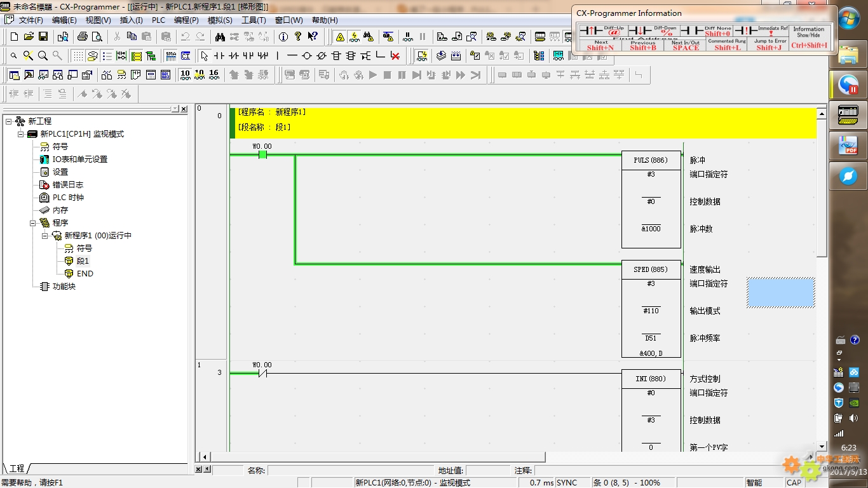This screenshot has height=488, width=868.
Task: Open the 视图(V) menu
Action: [98, 20]
